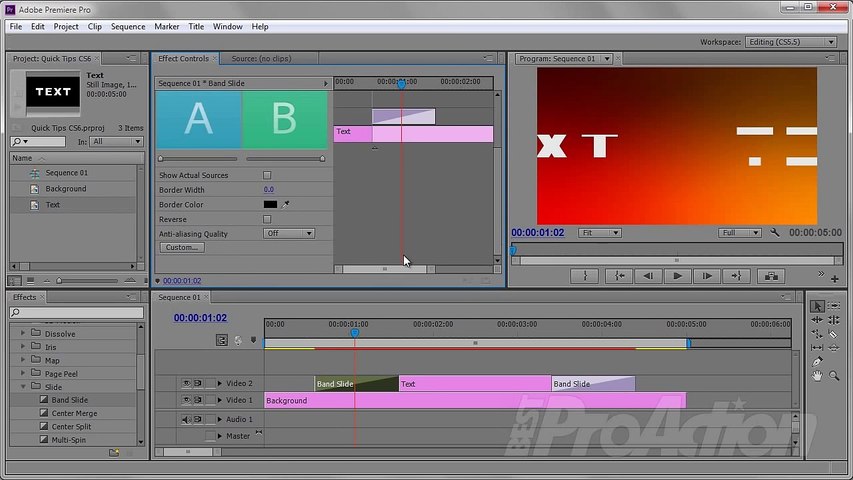The width and height of the screenshot is (853, 480).
Task: Select the Razor tool
Action: click(x=834, y=334)
